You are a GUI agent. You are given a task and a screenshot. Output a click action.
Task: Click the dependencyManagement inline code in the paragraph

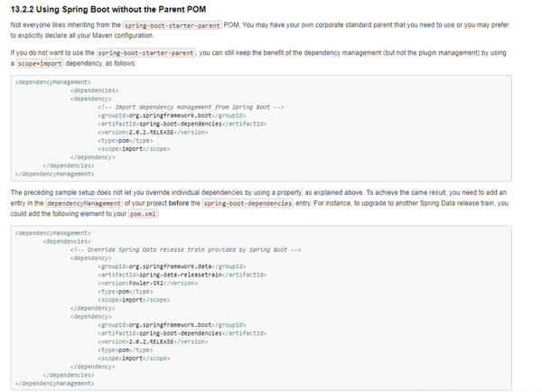click(84, 203)
